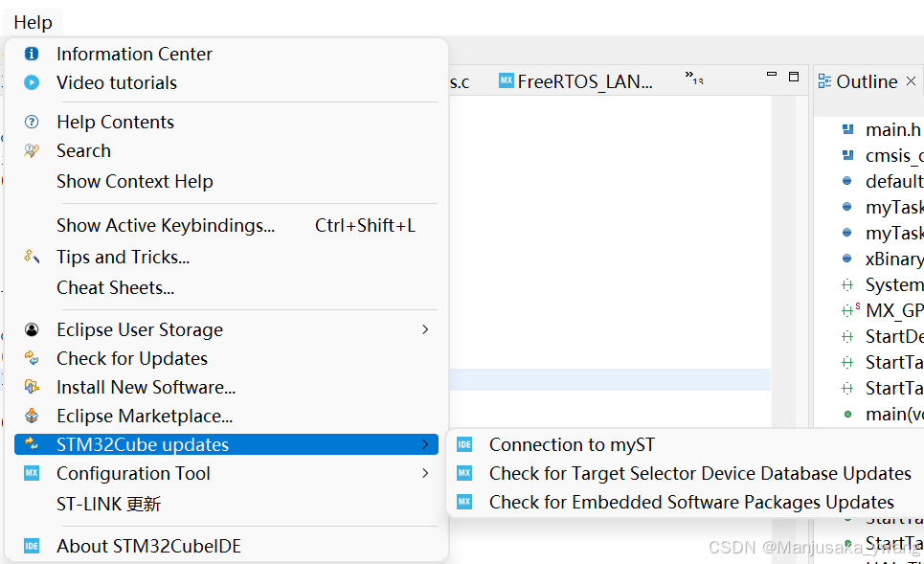The height and width of the screenshot is (564, 924).
Task: Click the Check for Updates icon
Action: 32,358
